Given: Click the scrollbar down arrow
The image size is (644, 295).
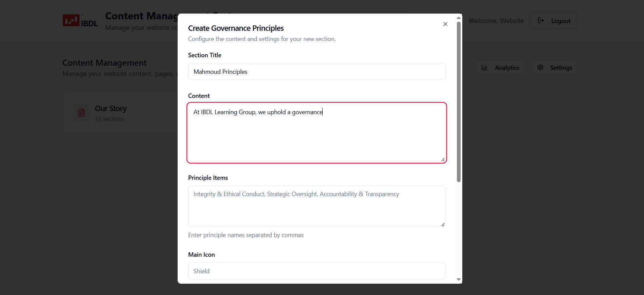Looking at the screenshot, I should 459,280.
